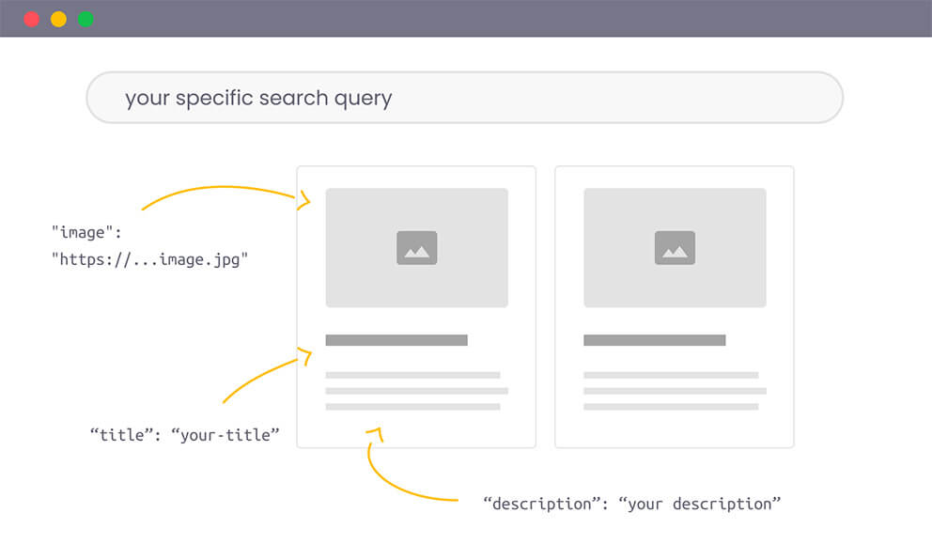
Task: Click the "image": label text
Action: [x=86, y=232]
